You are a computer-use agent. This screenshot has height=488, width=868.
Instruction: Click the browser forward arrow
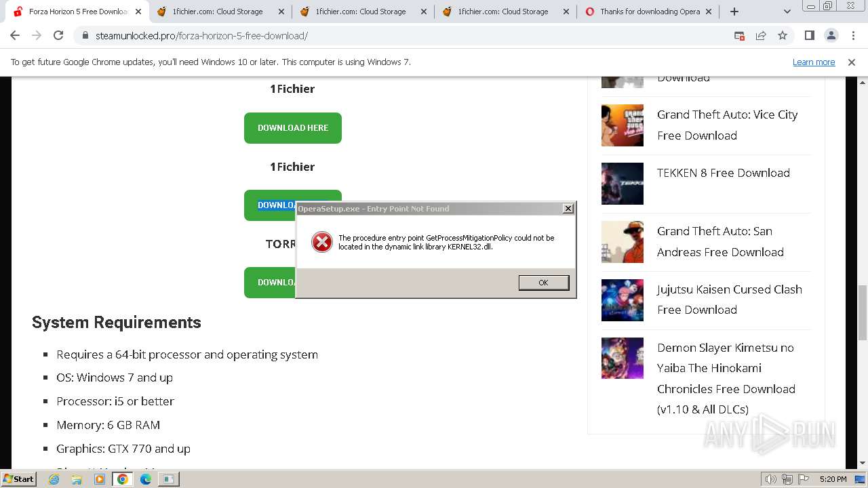click(37, 36)
